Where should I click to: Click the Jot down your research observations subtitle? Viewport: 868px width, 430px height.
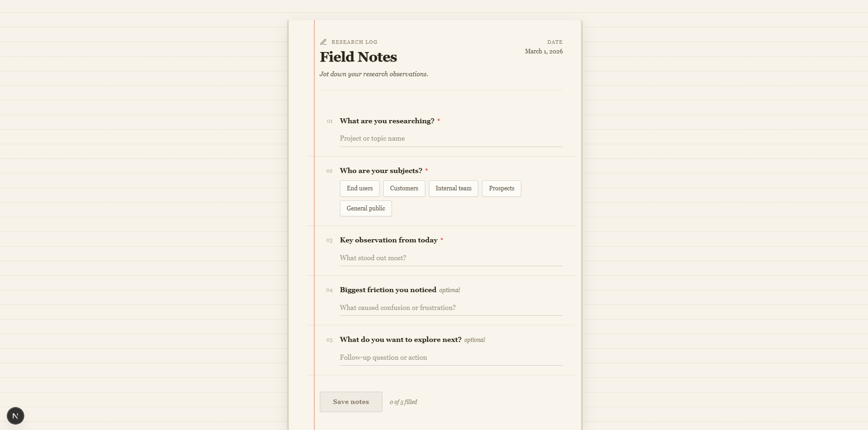tap(374, 73)
